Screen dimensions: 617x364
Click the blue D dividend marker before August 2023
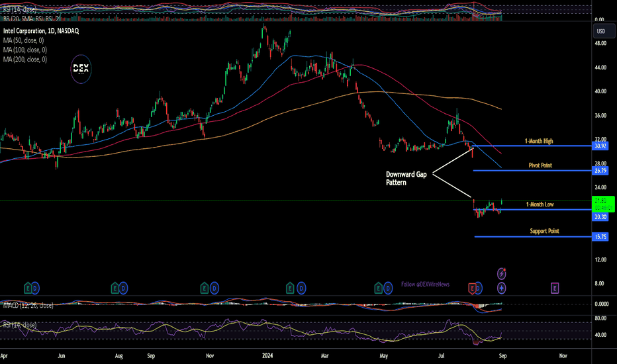(123, 289)
